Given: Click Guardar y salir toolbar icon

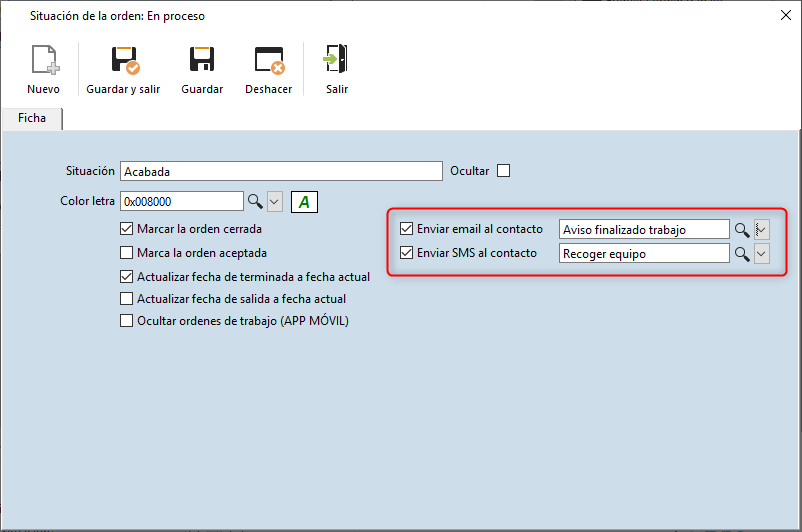Looking at the screenshot, I should pyautogui.click(x=125, y=60).
